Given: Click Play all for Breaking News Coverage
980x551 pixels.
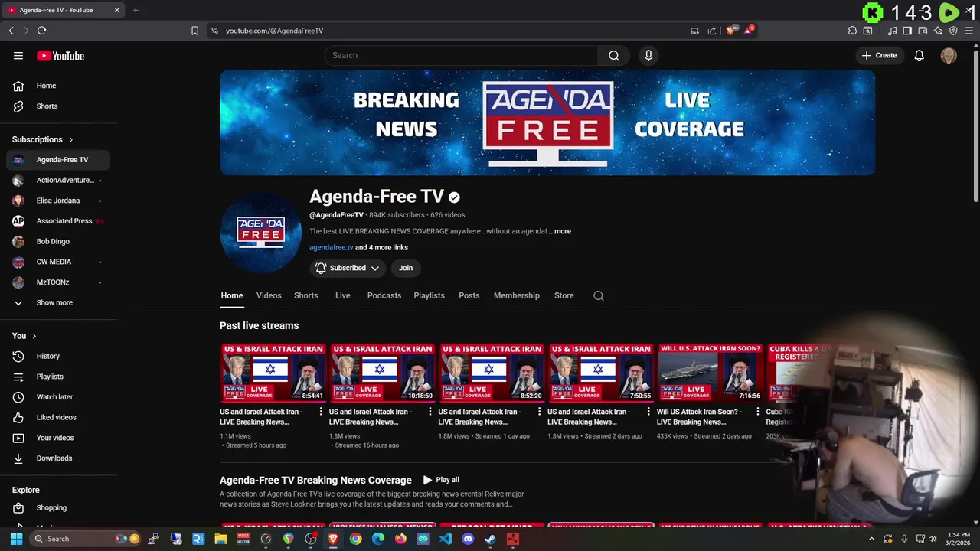Looking at the screenshot, I should 441,480.
